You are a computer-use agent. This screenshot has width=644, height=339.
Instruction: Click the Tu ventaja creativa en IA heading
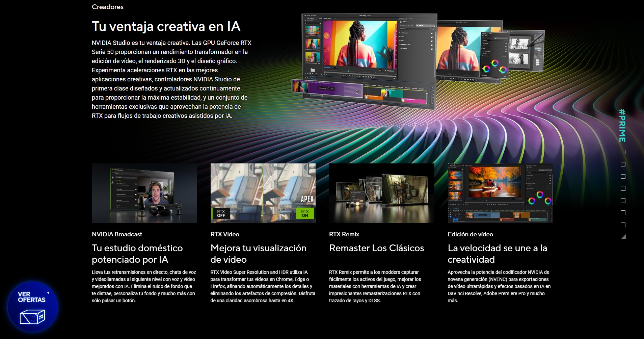click(166, 26)
